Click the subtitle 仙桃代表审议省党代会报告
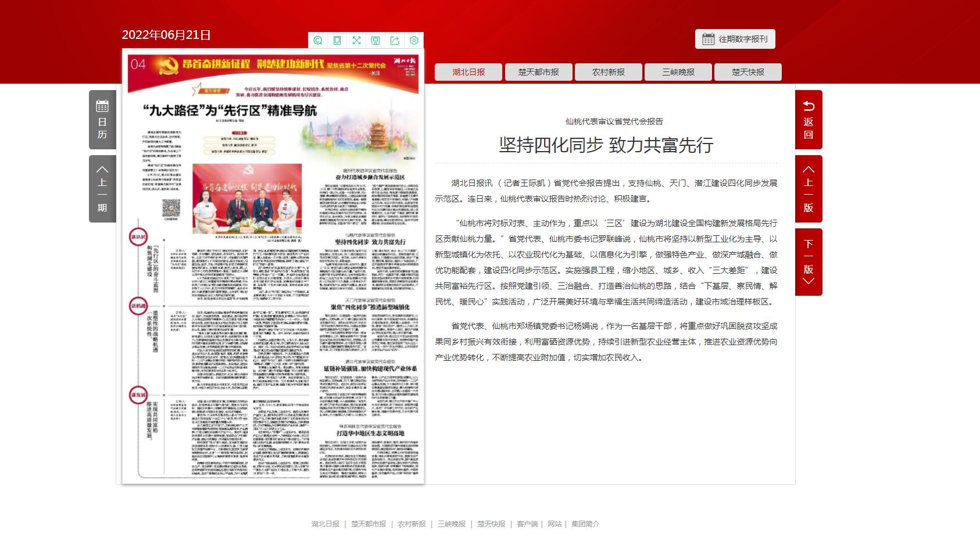This screenshot has width=980, height=534. (614, 121)
